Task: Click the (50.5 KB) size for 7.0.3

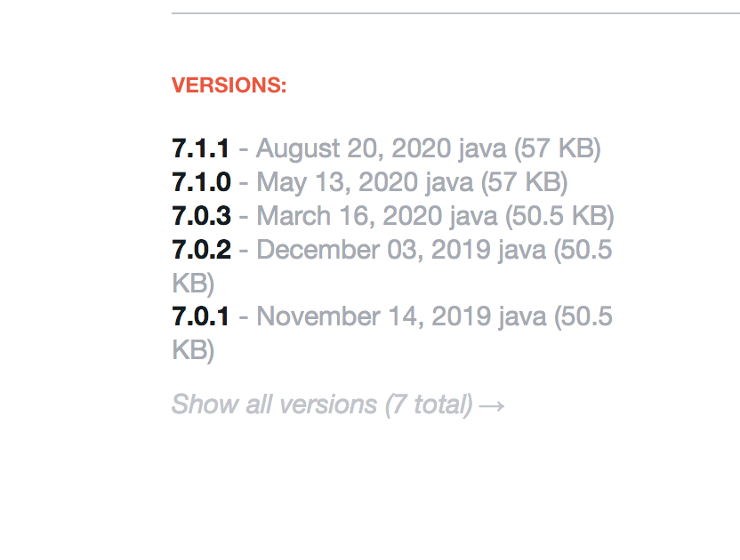Action: tap(559, 217)
